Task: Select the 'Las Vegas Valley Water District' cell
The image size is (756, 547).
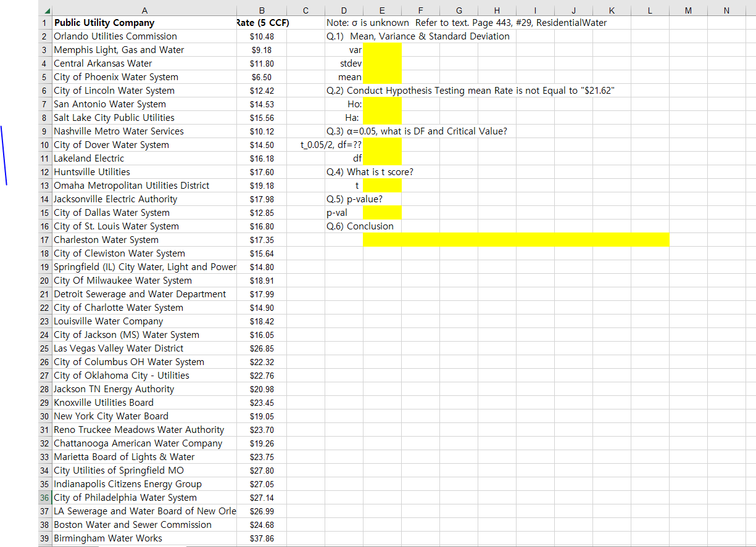Action: pyautogui.click(x=144, y=348)
